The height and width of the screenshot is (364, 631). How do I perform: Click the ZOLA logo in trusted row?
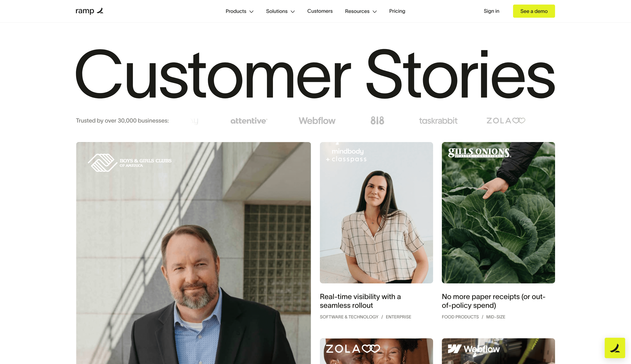(x=506, y=121)
